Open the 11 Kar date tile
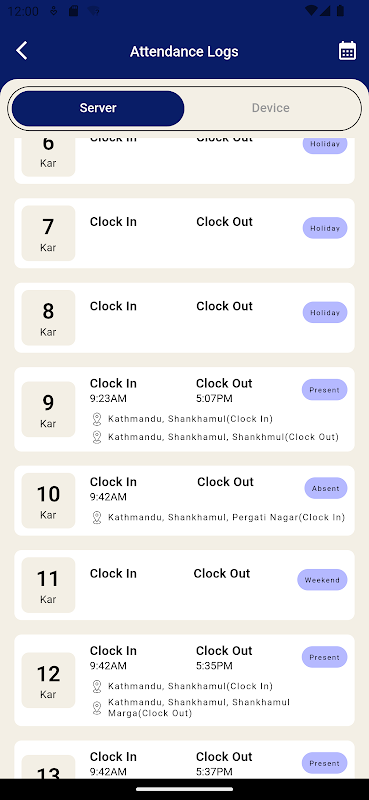 tap(48, 585)
